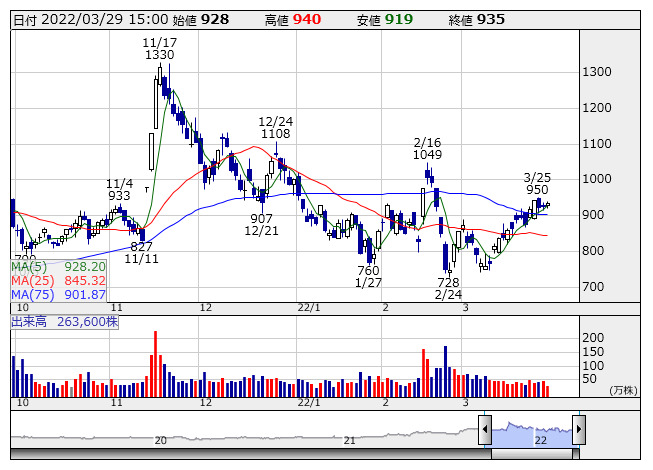Screen dimensions: 653x470
Task: Click the 760 1/27 low label
Action: click(368, 277)
